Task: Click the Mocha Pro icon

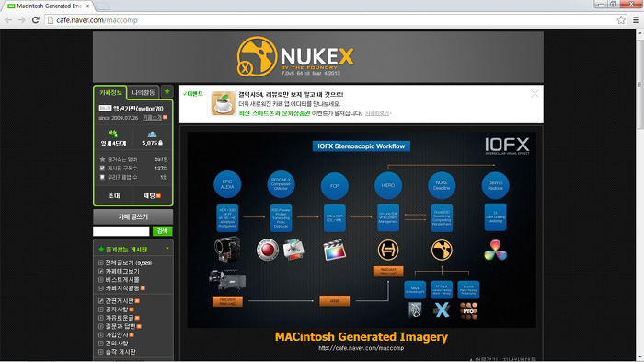Action: [x=468, y=310]
